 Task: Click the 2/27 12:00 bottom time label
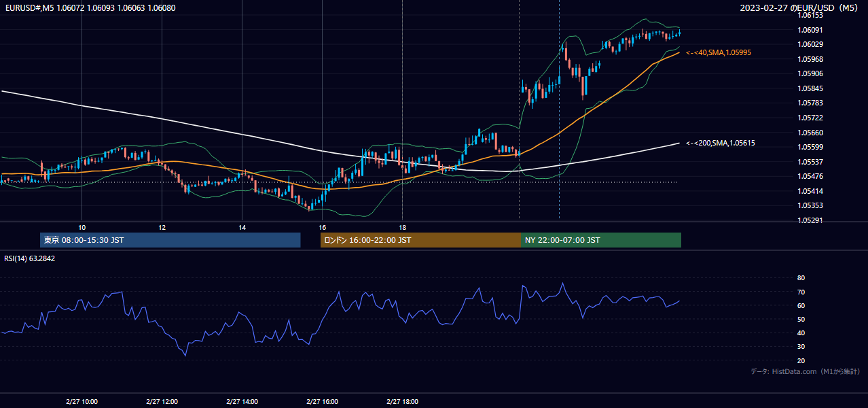[x=162, y=401]
